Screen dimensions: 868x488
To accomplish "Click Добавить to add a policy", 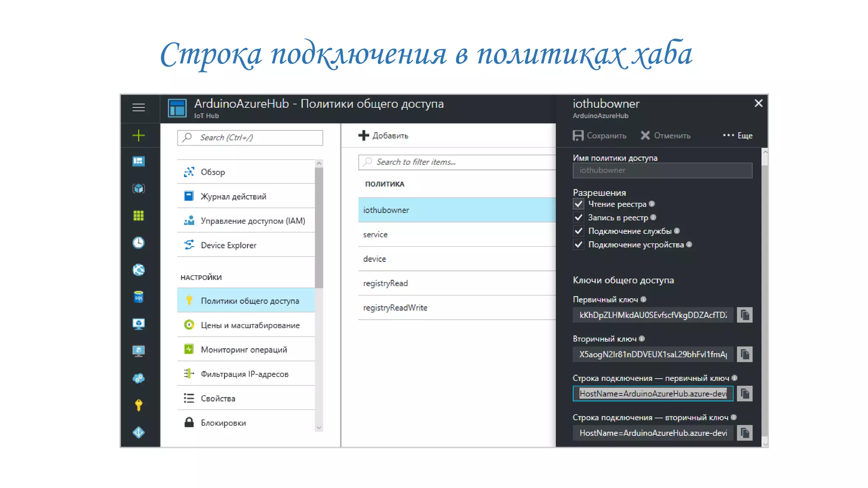I will click(384, 136).
